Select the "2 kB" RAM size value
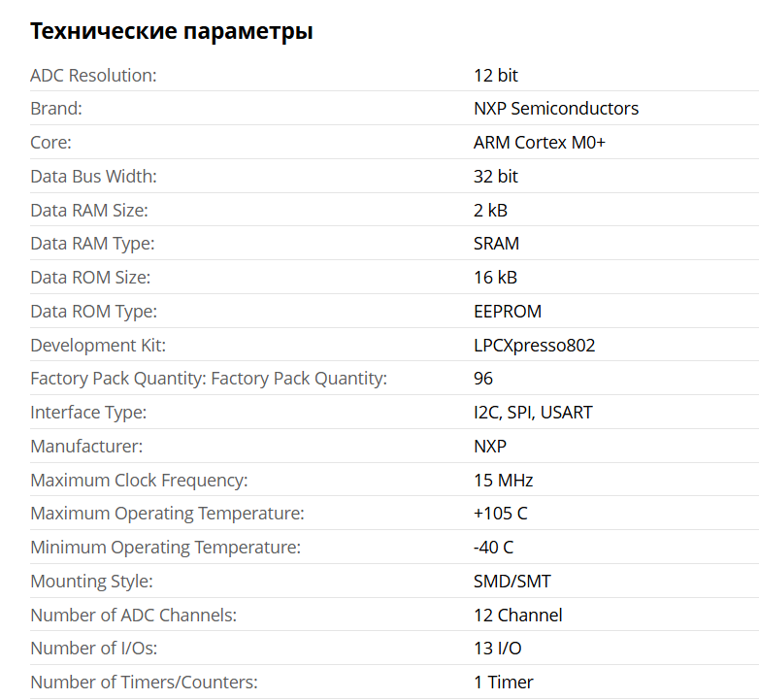This screenshot has width=759, height=700. click(490, 211)
